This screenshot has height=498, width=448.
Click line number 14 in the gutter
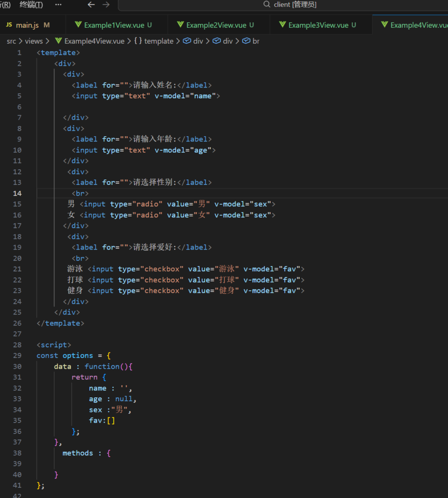[17, 193]
